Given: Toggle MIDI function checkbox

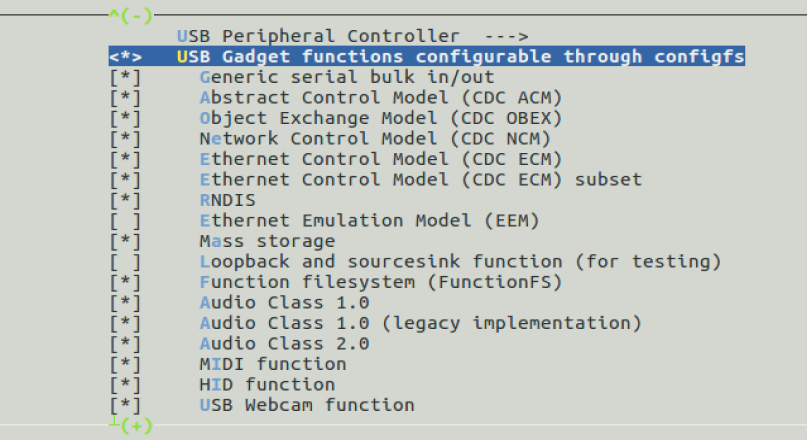Looking at the screenshot, I should tap(125, 364).
